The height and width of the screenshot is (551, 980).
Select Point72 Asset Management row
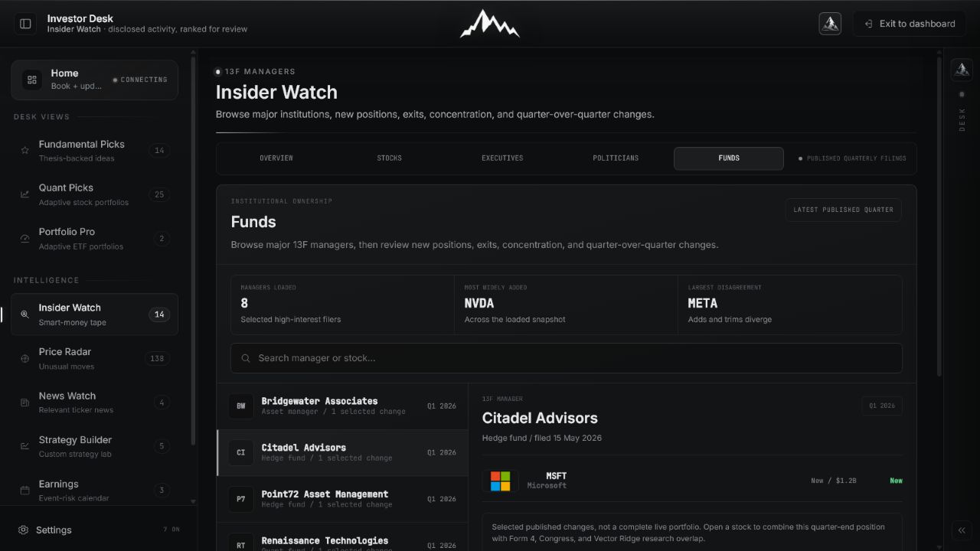click(x=342, y=499)
